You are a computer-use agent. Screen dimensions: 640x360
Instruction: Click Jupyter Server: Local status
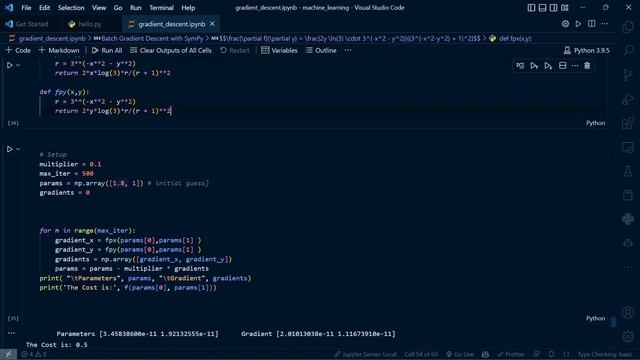click(x=365, y=354)
